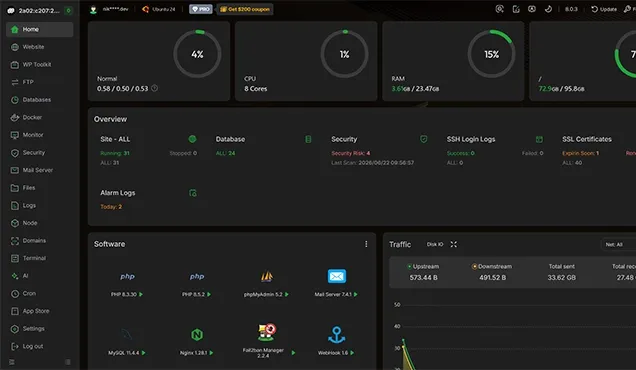Image resolution: width=636 pixels, height=370 pixels.
Task: Click the fullscreen expand icon beside Traffic
Action: 453,244
